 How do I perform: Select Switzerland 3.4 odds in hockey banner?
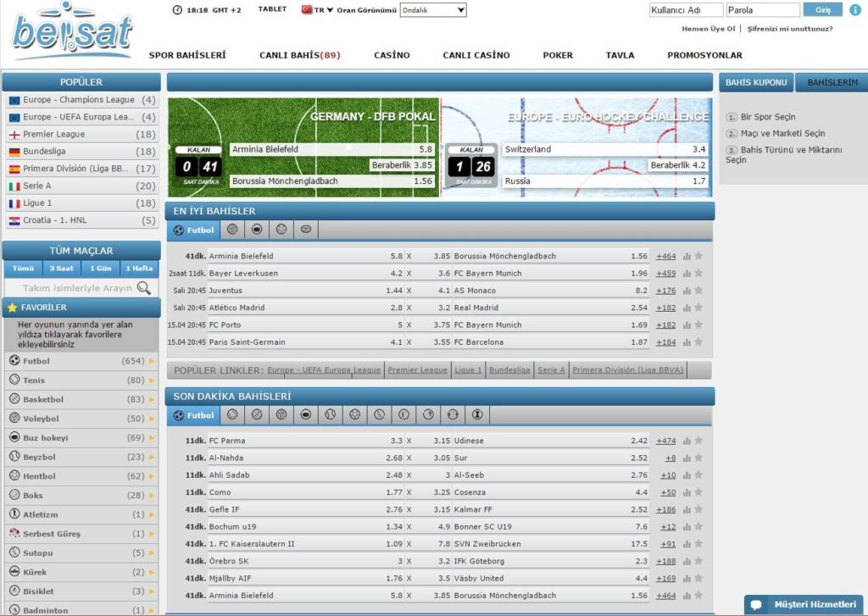[605, 149]
